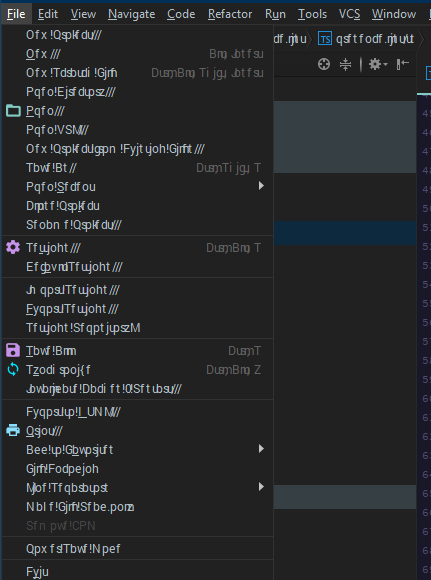Select the "Tbwf!Bt///" entry

[137, 168]
